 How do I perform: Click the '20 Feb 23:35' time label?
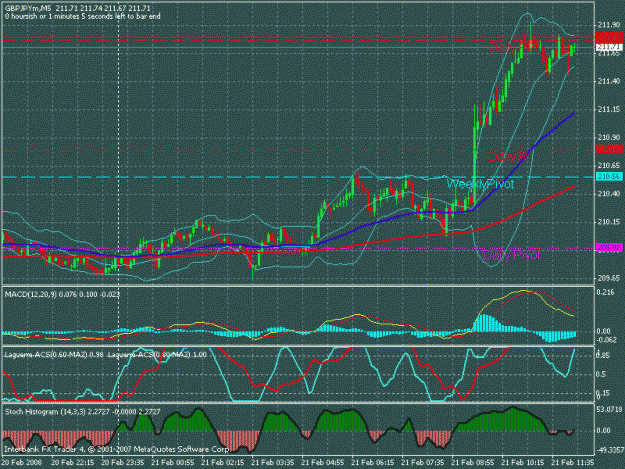123,463
